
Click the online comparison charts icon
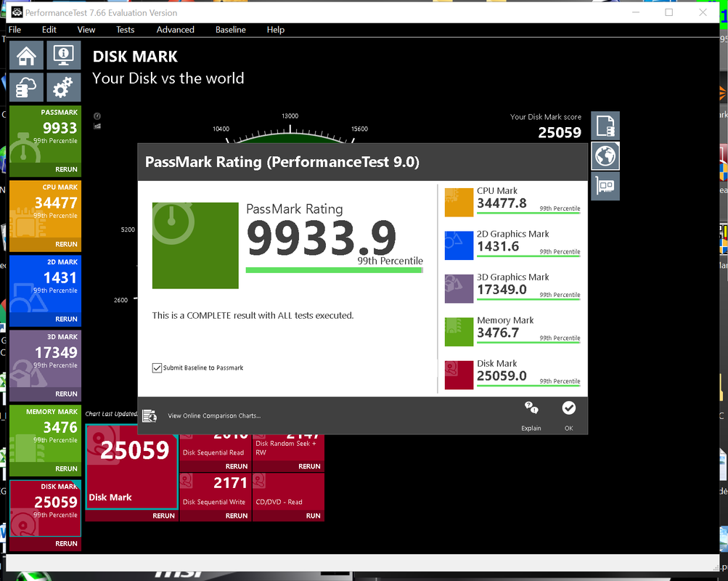click(150, 415)
